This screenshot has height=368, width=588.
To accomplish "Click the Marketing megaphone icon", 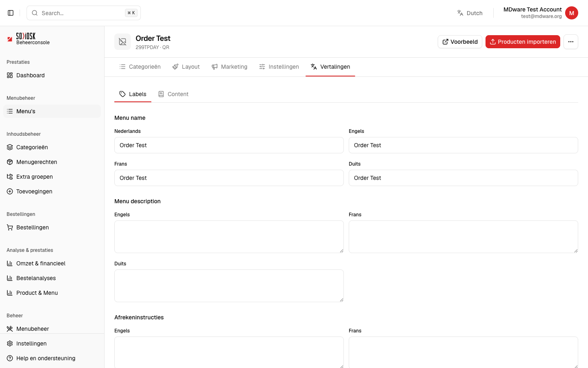I will [x=214, y=67].
